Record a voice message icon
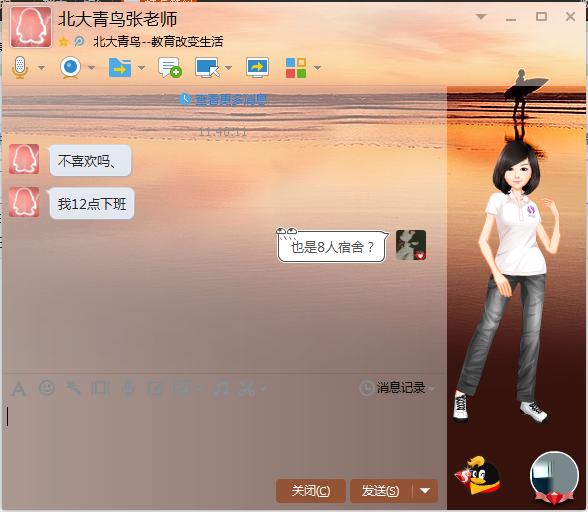Screen dimensions: 588x512 [128, 388]
